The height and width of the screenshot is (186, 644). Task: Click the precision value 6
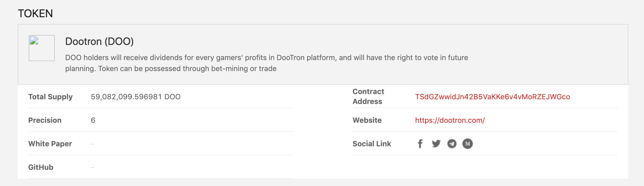[93, 120]
